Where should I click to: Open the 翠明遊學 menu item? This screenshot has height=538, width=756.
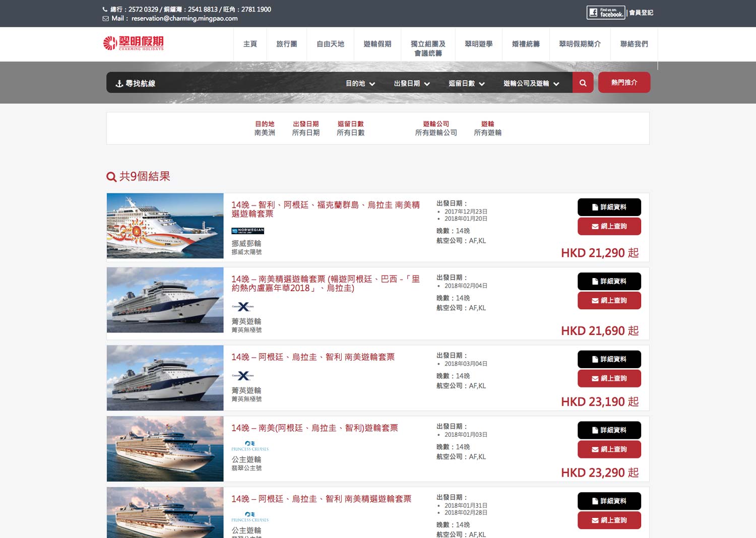point(478,44)
